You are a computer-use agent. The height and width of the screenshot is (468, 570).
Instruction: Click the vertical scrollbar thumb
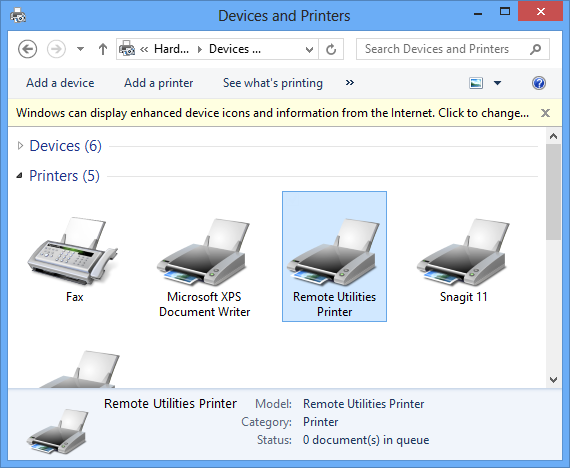pyautogui.click(x=553, y=192)
